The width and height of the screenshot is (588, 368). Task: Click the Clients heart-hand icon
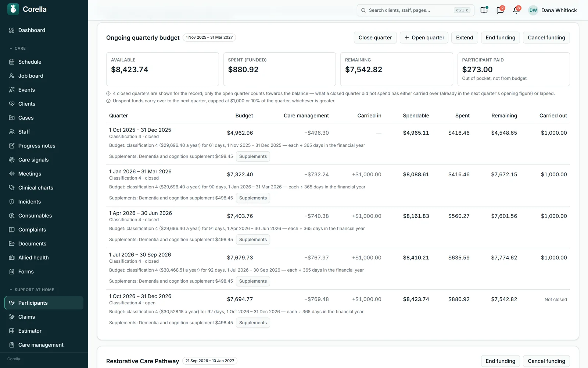tap(12, 104)
